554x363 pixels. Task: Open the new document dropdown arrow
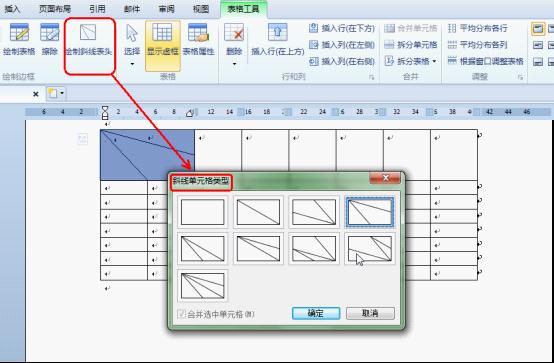point(62,93)
